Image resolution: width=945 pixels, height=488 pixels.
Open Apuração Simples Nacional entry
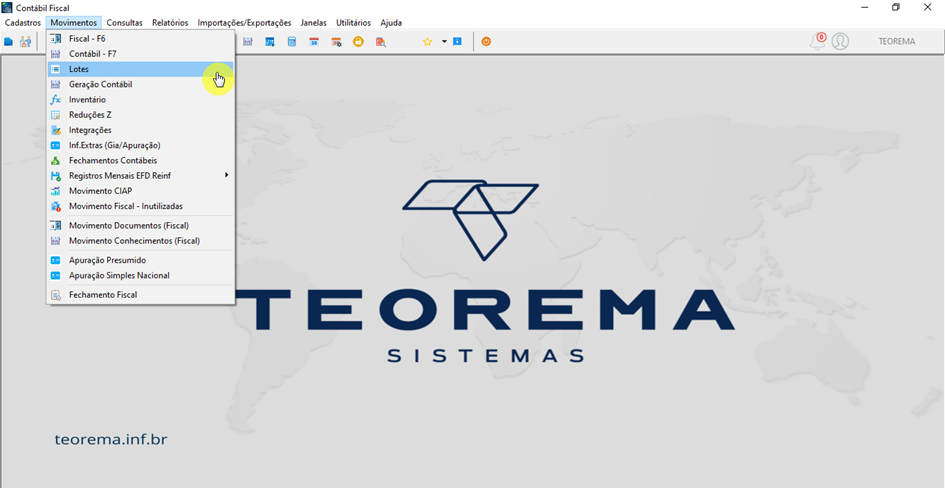coord(140,275)
